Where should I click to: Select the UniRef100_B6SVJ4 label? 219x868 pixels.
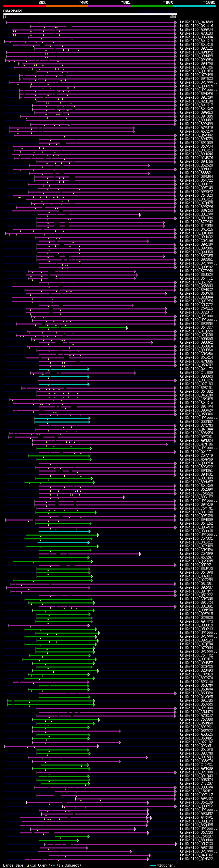(196, 147)
